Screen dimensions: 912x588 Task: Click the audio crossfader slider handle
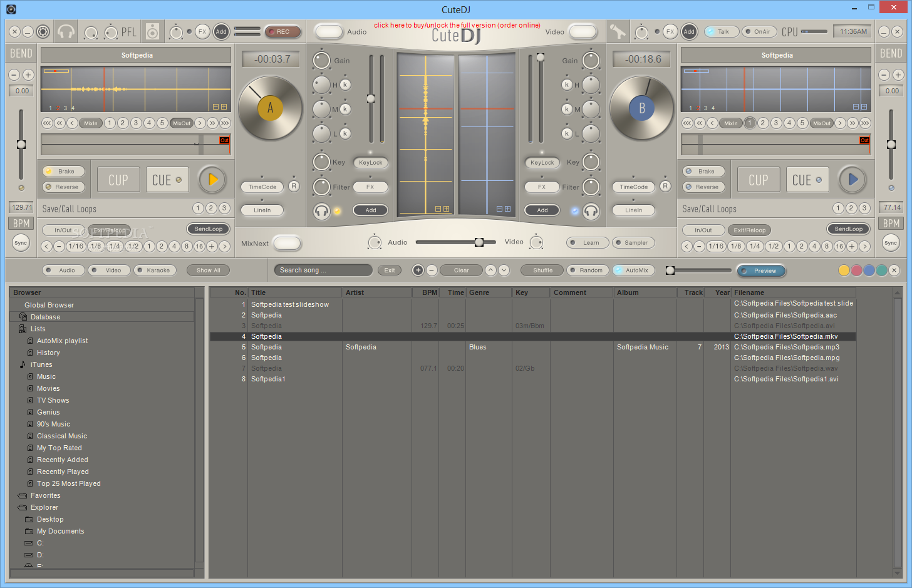click(x=479, y=242)
